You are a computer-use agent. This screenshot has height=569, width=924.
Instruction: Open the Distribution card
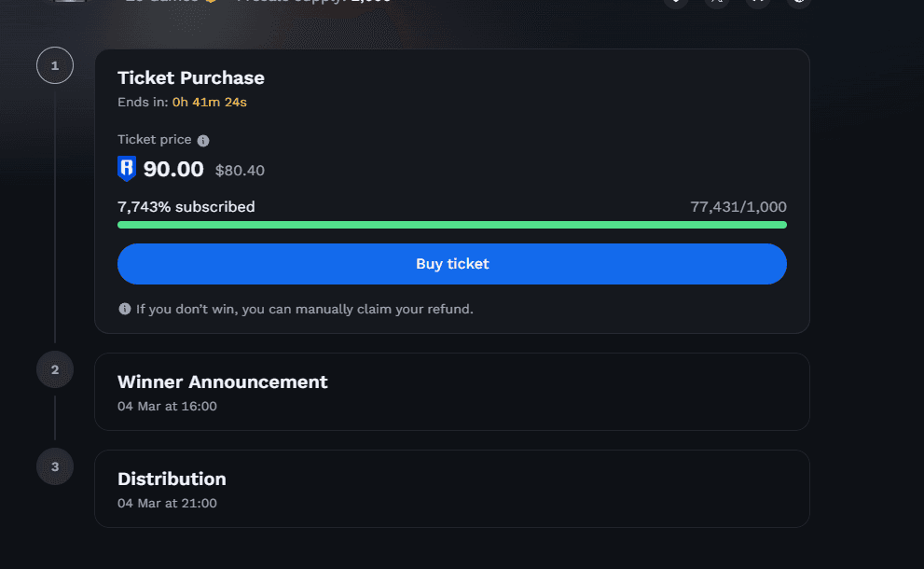pyautogui.click(x=452, y=488)
